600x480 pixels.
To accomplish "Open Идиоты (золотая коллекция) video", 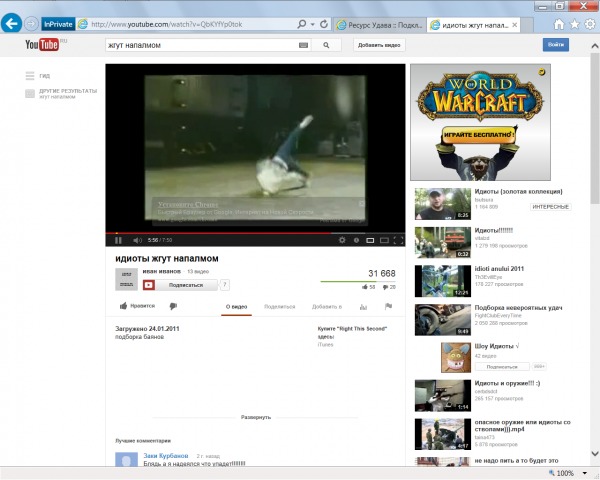I will [x=518, y=191].
